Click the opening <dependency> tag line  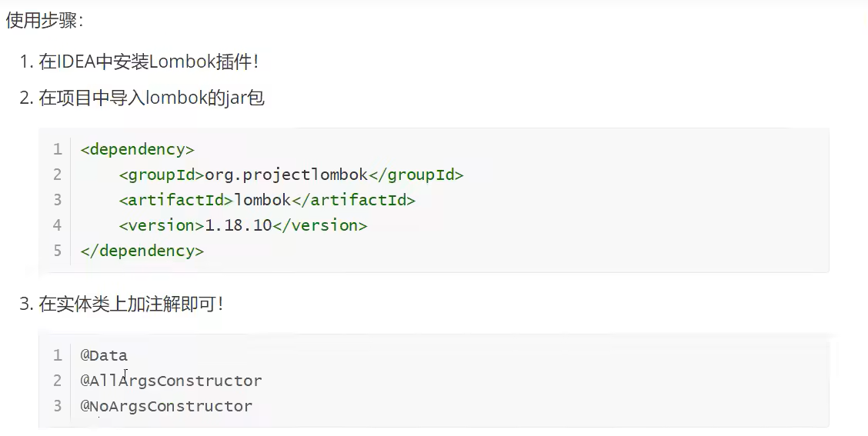coord(137,149)
